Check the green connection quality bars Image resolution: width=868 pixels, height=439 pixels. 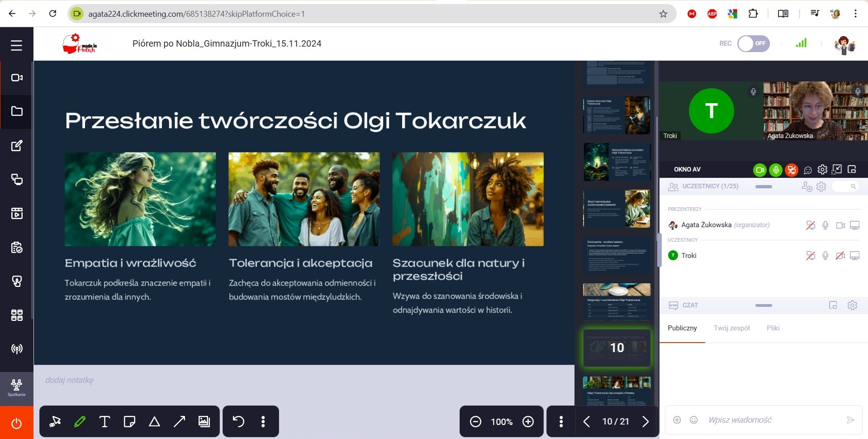click(x=801, y=43)
